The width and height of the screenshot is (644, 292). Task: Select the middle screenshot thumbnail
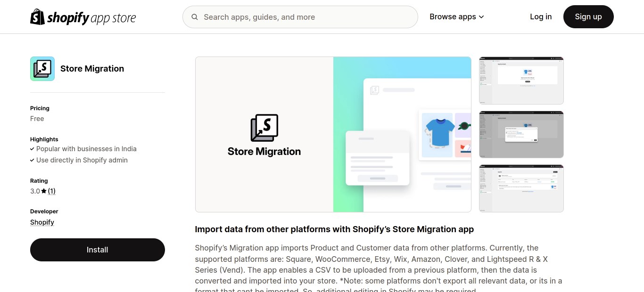pos(521,134)
